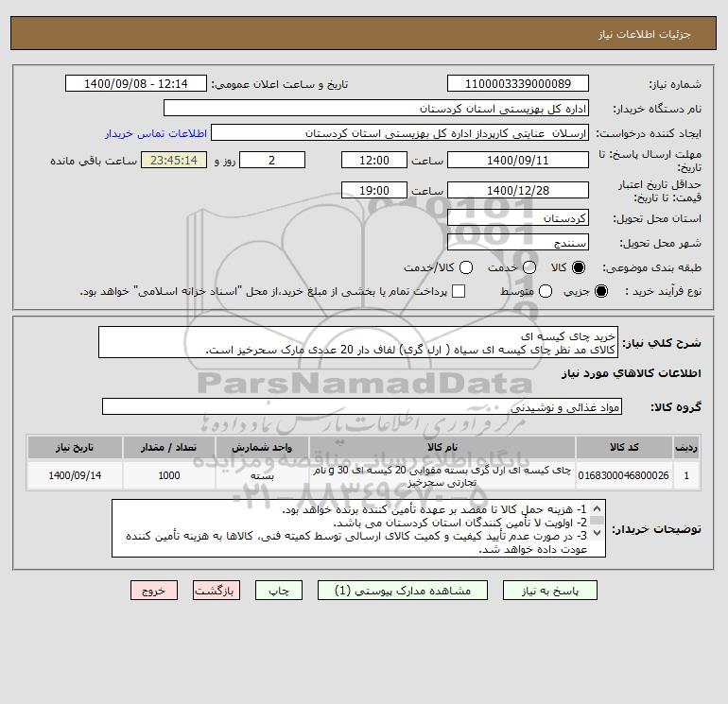Click the remaining days field showing 2

272,160
